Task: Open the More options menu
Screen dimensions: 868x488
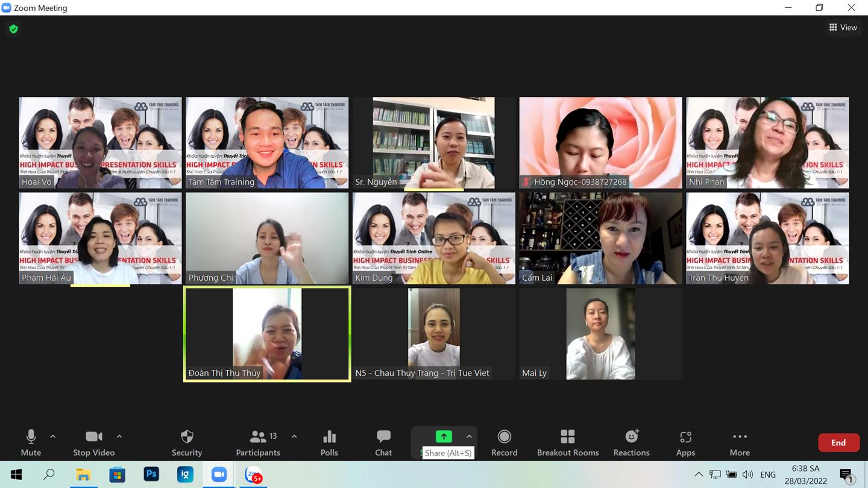Action: 740,442
